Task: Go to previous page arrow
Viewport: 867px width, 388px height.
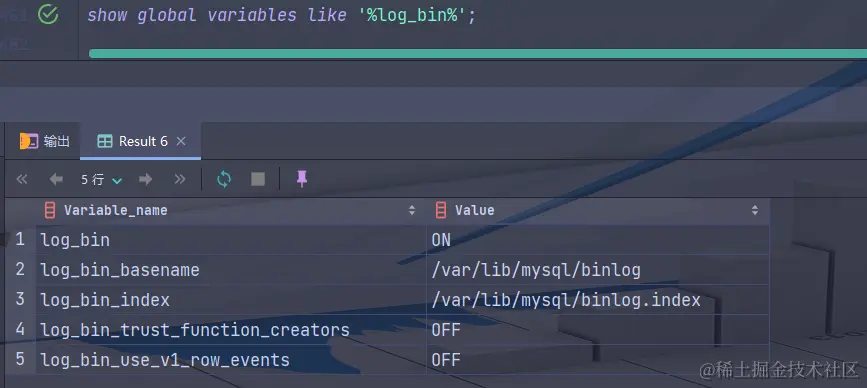Action: click(56, 179)
